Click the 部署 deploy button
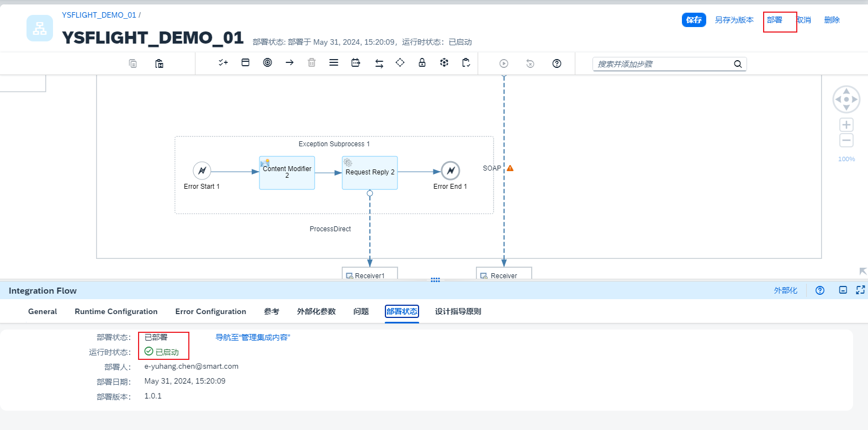Viewport: 868px width, 430px height. click(774, 20)
